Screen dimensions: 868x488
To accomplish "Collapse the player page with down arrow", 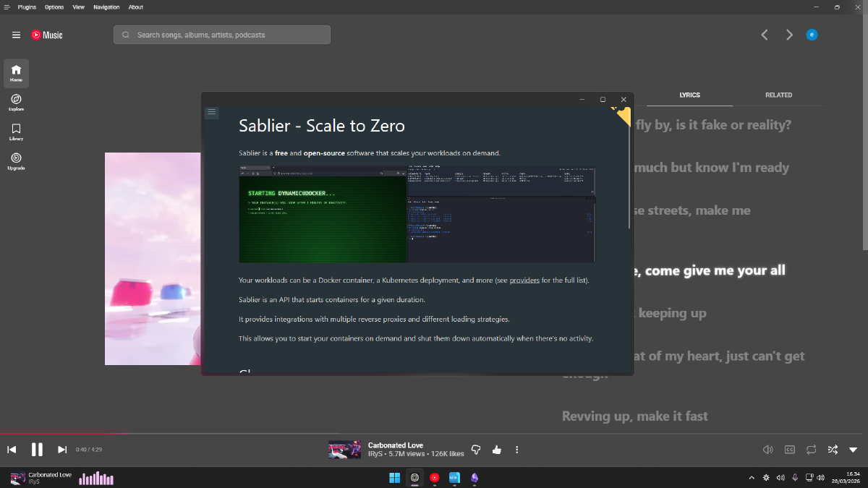I will tap(854, 450).
